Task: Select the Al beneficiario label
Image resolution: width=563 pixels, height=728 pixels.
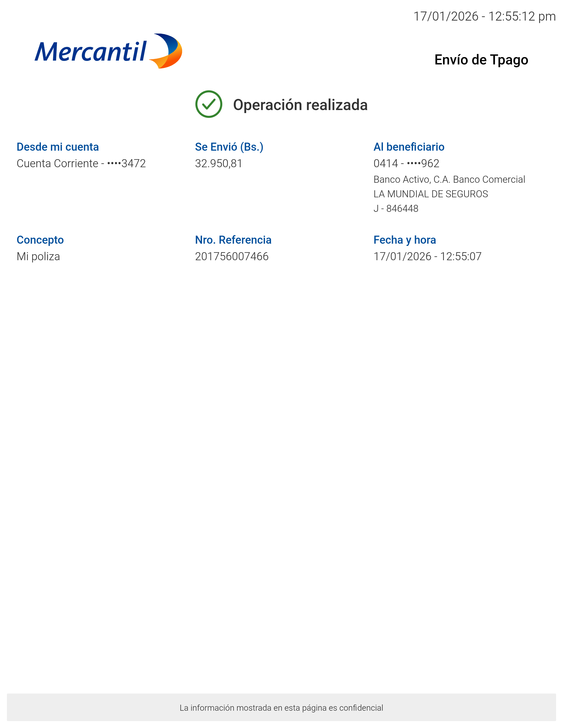Action: pyautogui.click(x=408, y=147)
